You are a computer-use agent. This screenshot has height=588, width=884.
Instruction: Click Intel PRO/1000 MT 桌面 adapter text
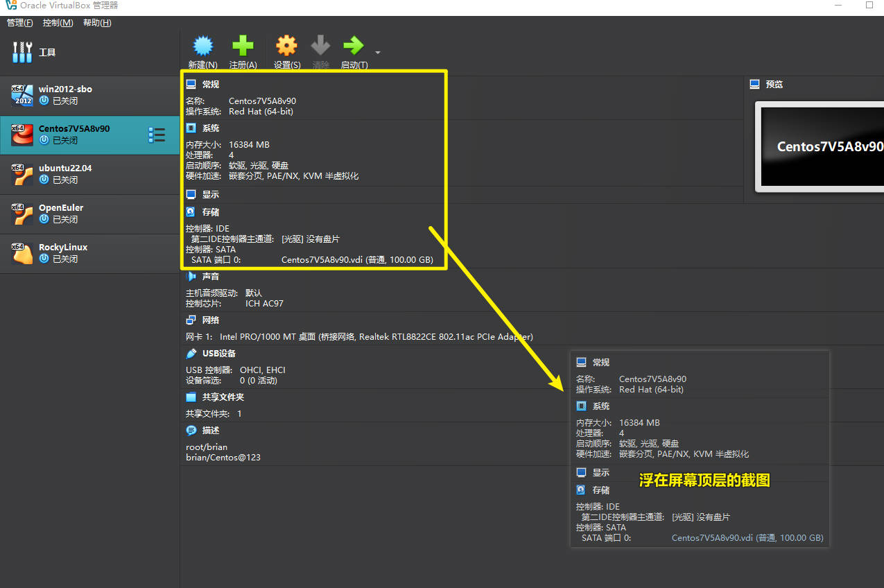pos(268,336)
